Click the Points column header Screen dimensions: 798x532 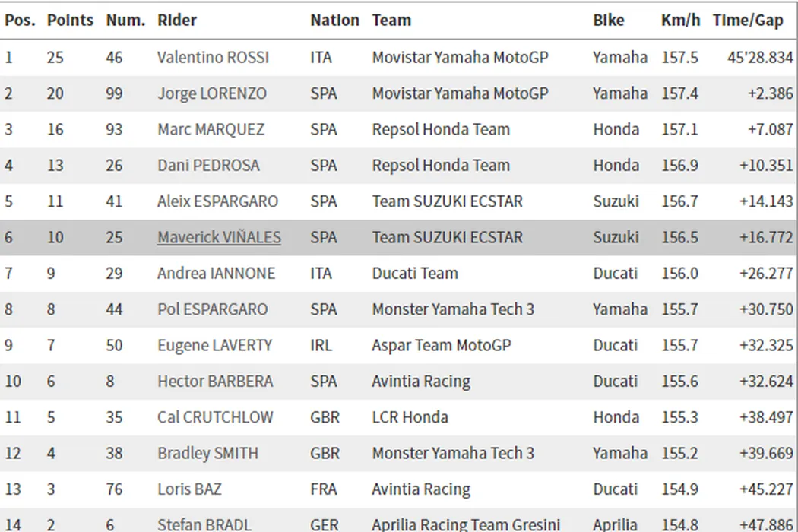pos(70,21)
